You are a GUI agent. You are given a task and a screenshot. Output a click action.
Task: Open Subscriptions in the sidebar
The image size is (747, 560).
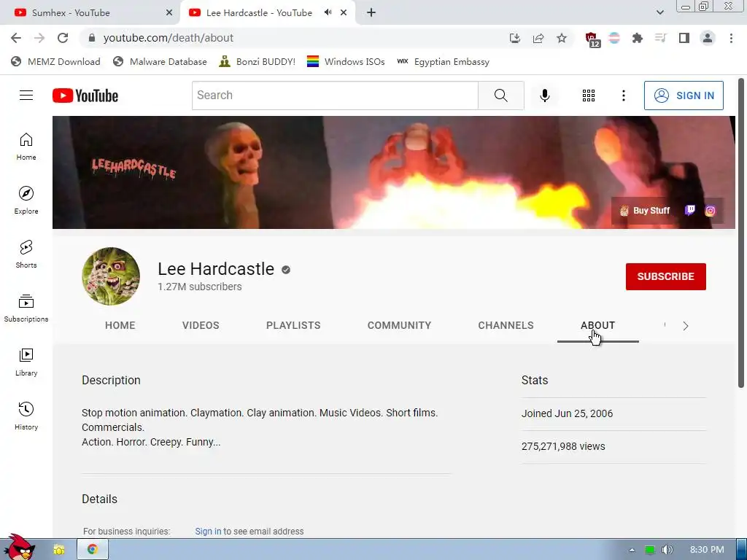tap(26, 308)
